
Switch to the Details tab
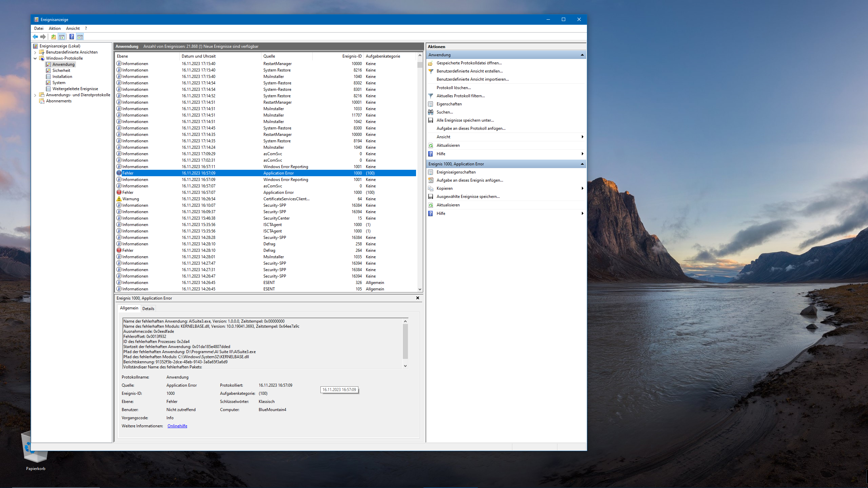click(x=148, y=308)
